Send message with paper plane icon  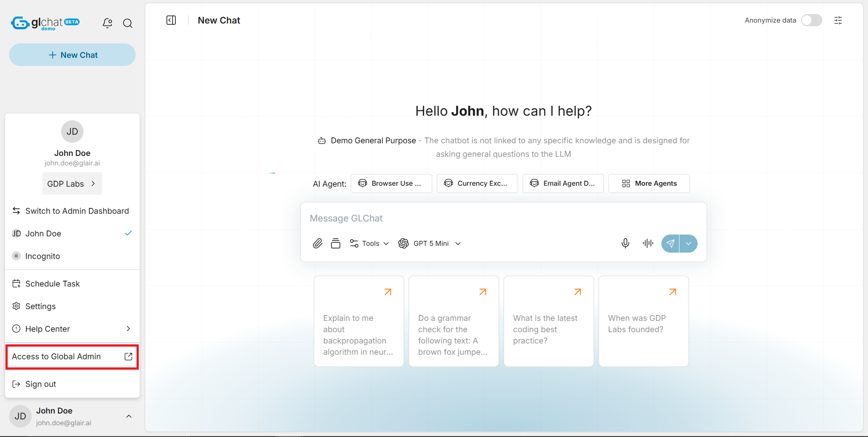coord(670,244)
